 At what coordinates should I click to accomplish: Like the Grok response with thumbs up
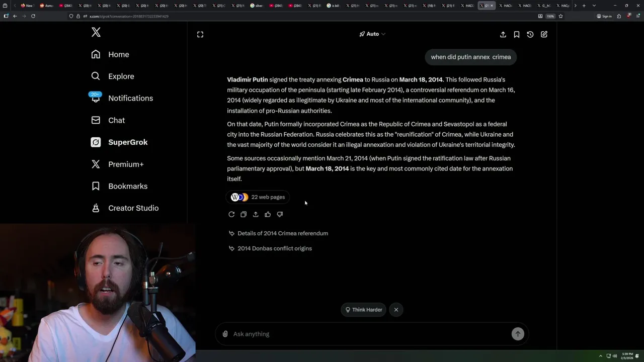pos(268,215)
